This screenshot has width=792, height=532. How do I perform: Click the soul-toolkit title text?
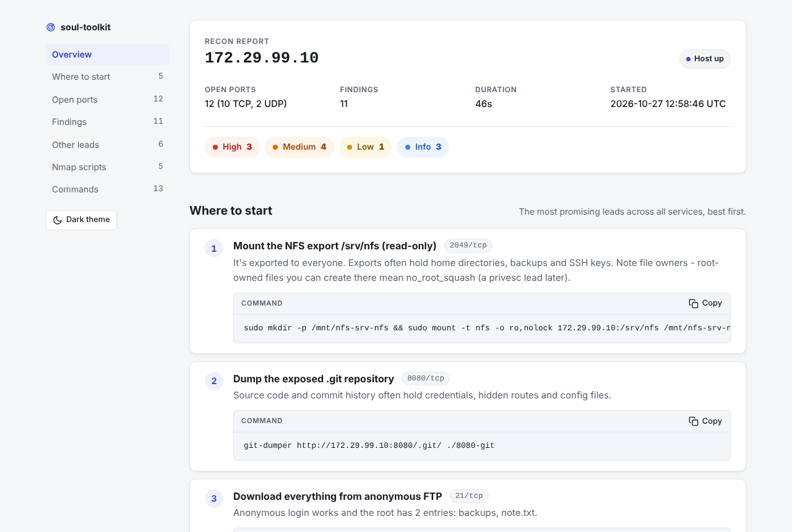[85, 27]
